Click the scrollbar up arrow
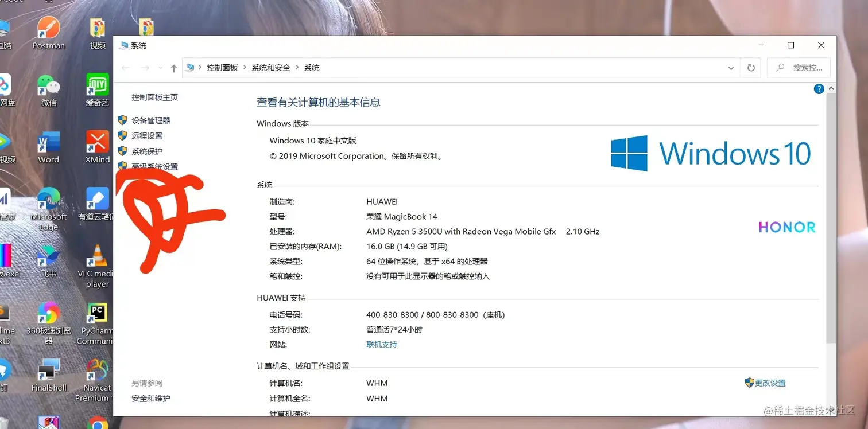The image size is (868, 429). coord(831,89)
